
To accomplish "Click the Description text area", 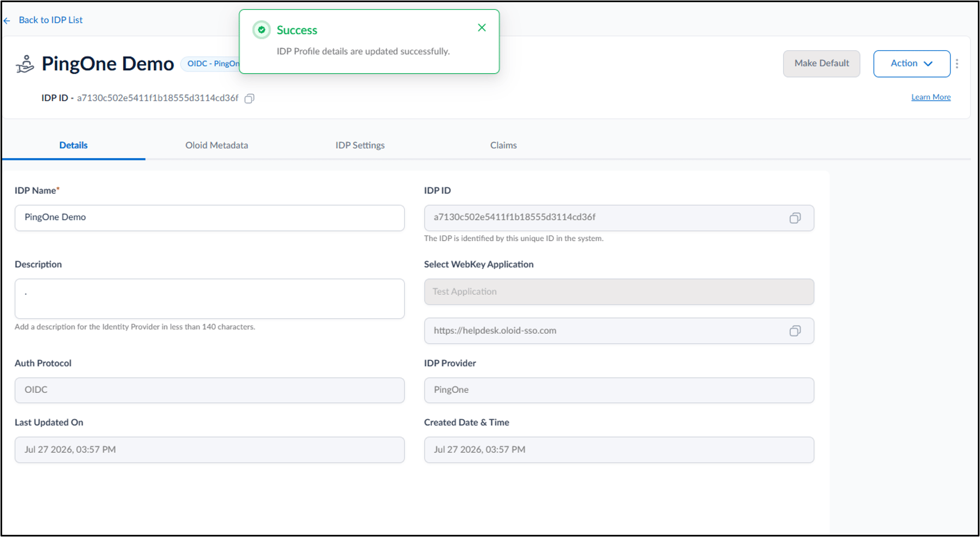I will pos(209,299).
